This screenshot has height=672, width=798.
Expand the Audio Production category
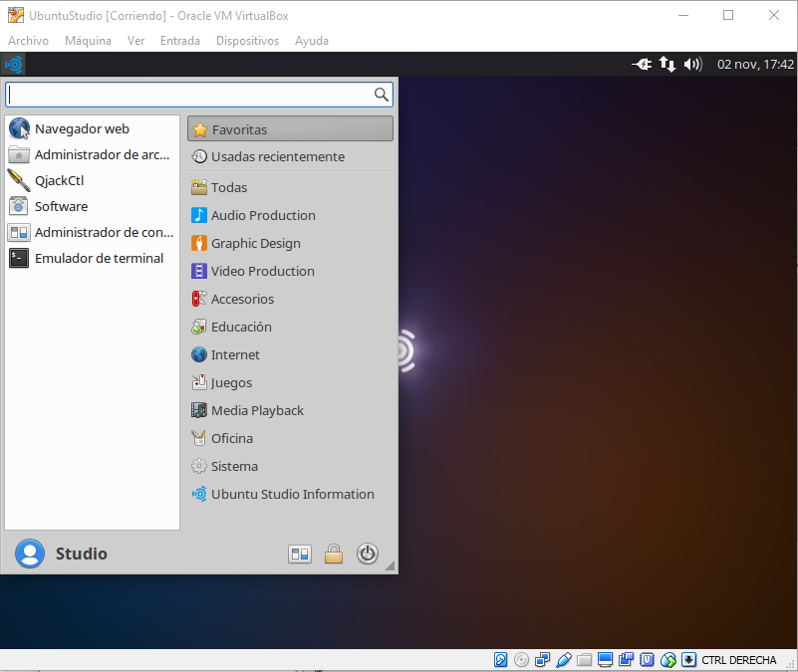tap(263, 215)
